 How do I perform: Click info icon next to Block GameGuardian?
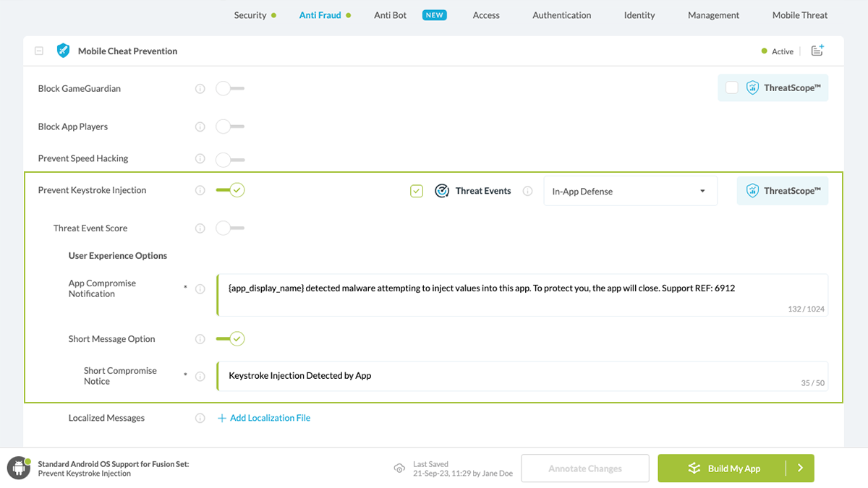click(200, 89)
